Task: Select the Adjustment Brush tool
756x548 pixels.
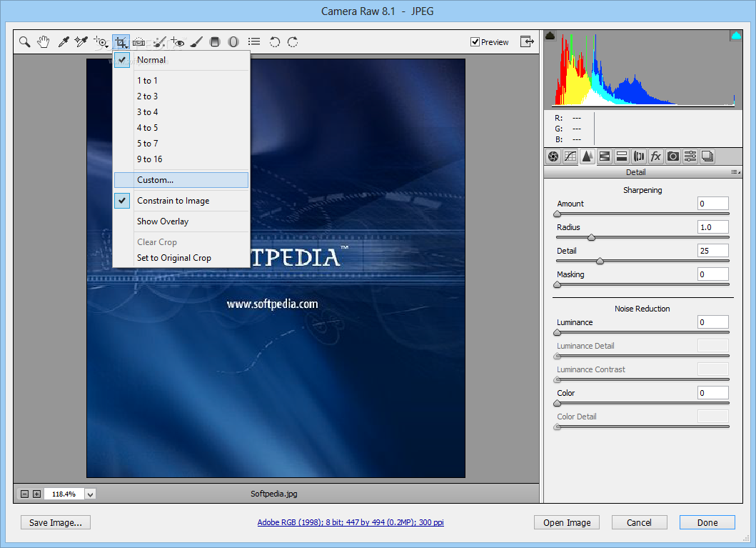Action: click(x=196, y=42)
